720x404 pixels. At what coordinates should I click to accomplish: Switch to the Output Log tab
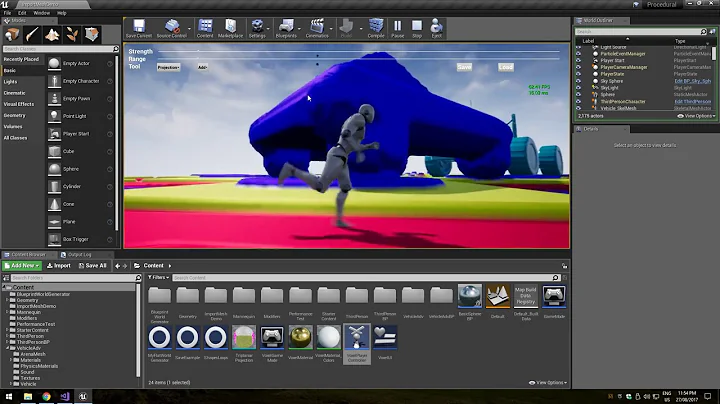click(x=79, y=254)
